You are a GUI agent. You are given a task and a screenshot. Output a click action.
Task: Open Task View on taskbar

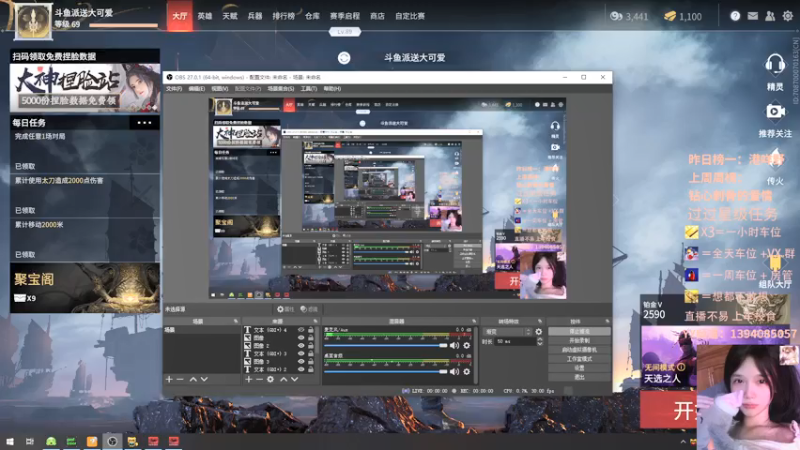coord(30,441)
